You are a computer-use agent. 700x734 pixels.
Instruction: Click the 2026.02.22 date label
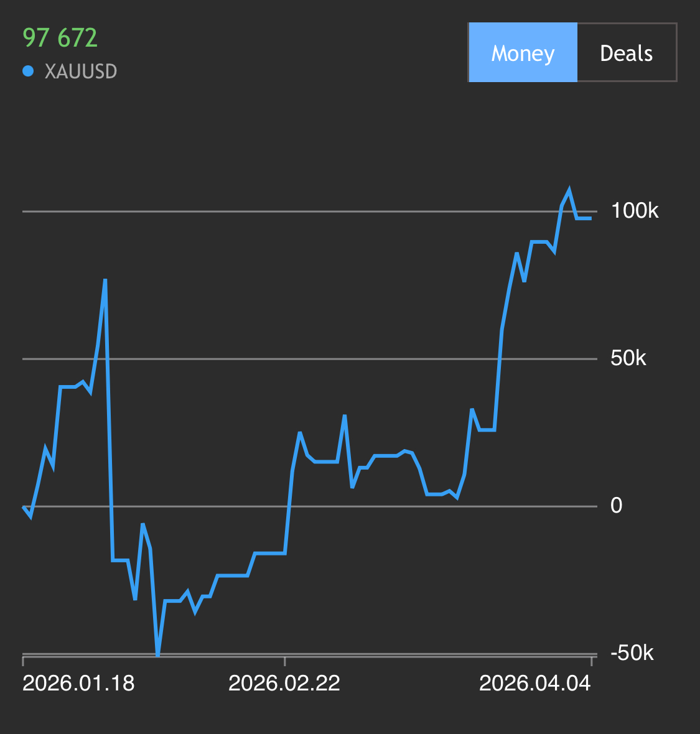coord(284,684)
